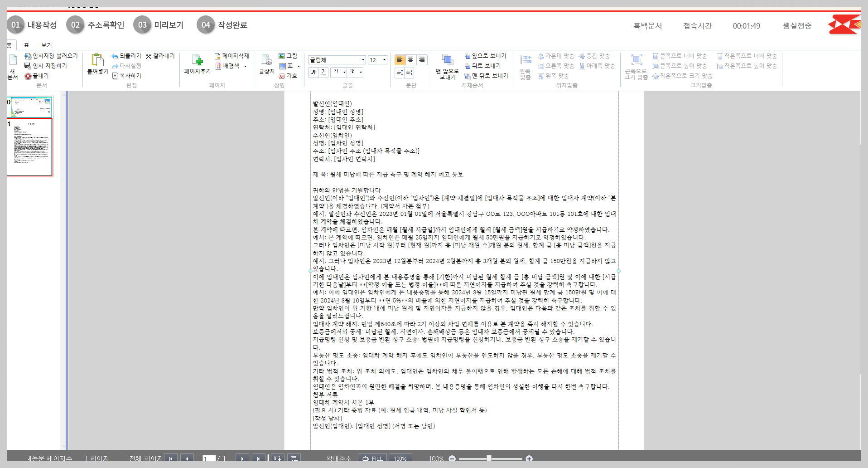Select page 1 thumbnail in the sidebar
The image size is (868, 468).
[x=30, y=147]
